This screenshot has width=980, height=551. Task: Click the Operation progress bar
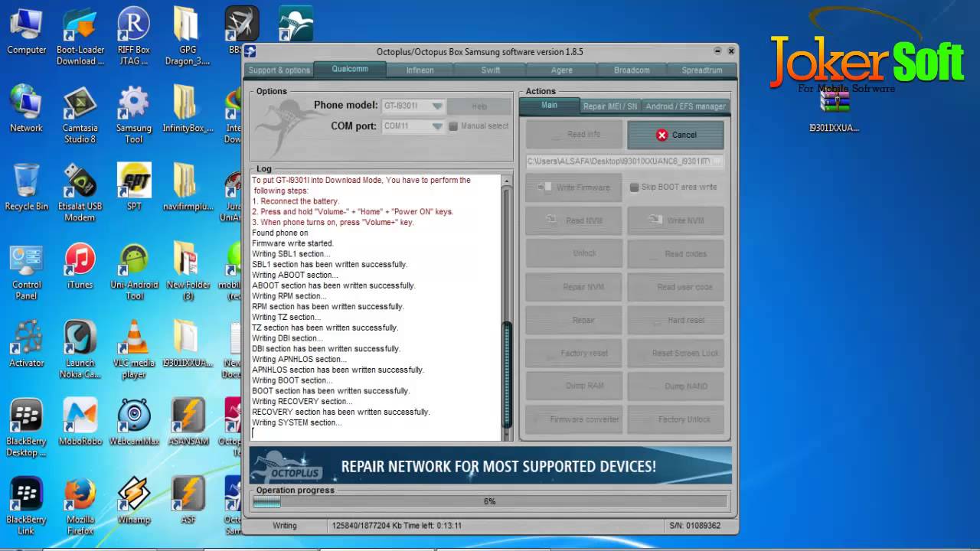pos(489,502)
